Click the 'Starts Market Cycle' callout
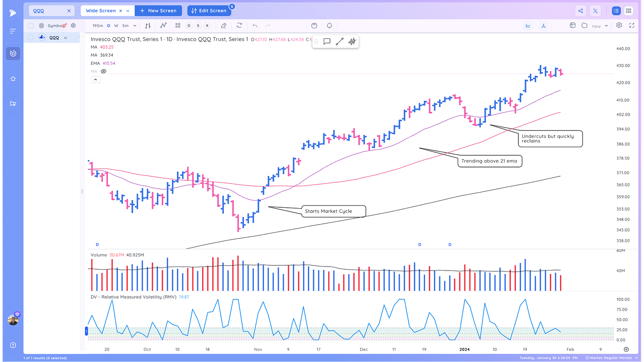Screen dimensions: 644x362 point(333,211)
